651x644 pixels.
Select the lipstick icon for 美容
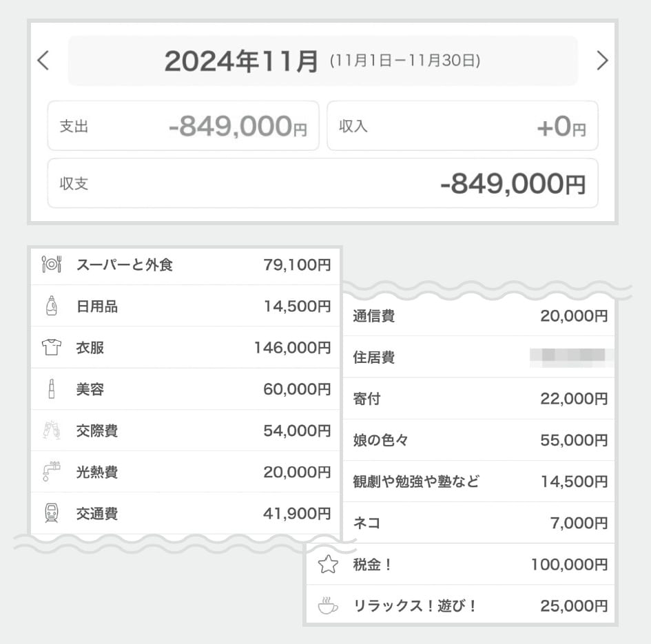coord(52,389)
